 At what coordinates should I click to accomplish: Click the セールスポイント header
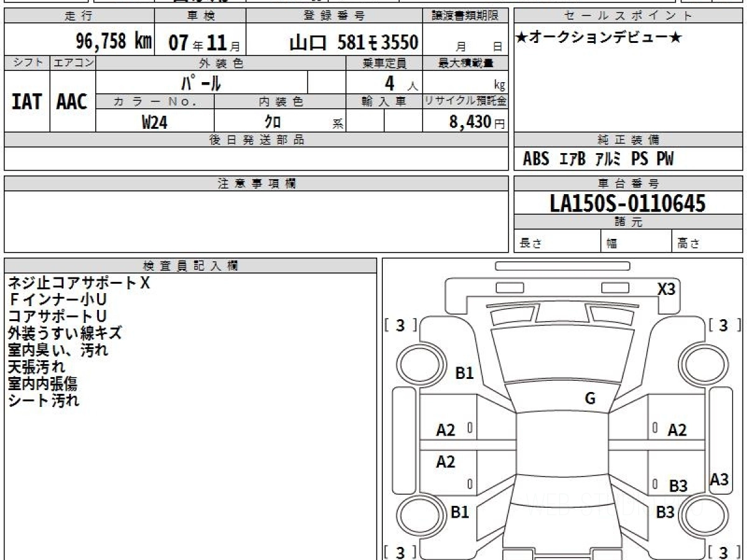628,16
